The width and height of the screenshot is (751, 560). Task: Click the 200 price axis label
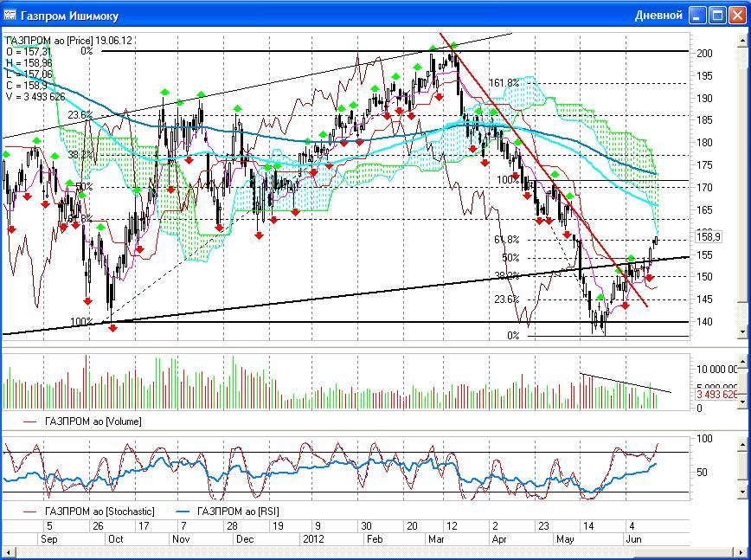tap(704, 54)
